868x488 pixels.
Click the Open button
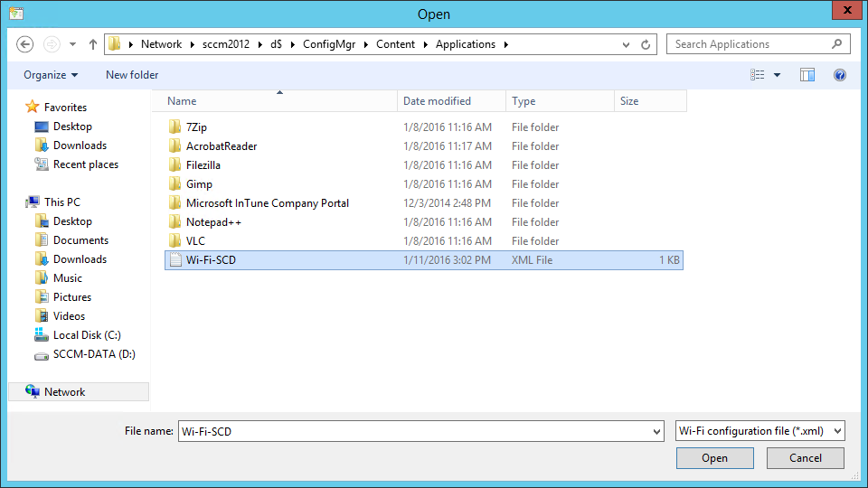(714, 458)
